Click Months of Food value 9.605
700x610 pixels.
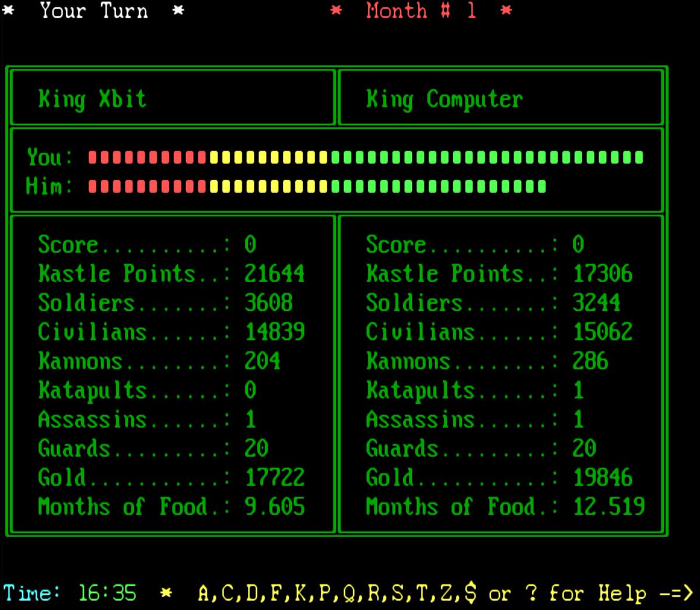point(274,507)
